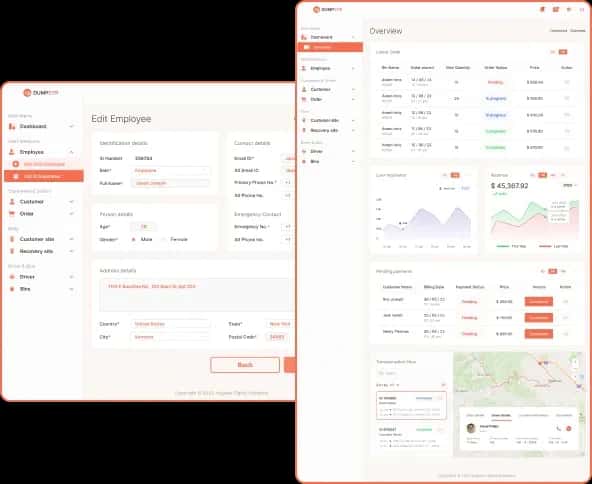This screenshot has width=592, height=484.
Task: Click Order cart icon in Edit Employee sidebar
Action: (12, 214)
